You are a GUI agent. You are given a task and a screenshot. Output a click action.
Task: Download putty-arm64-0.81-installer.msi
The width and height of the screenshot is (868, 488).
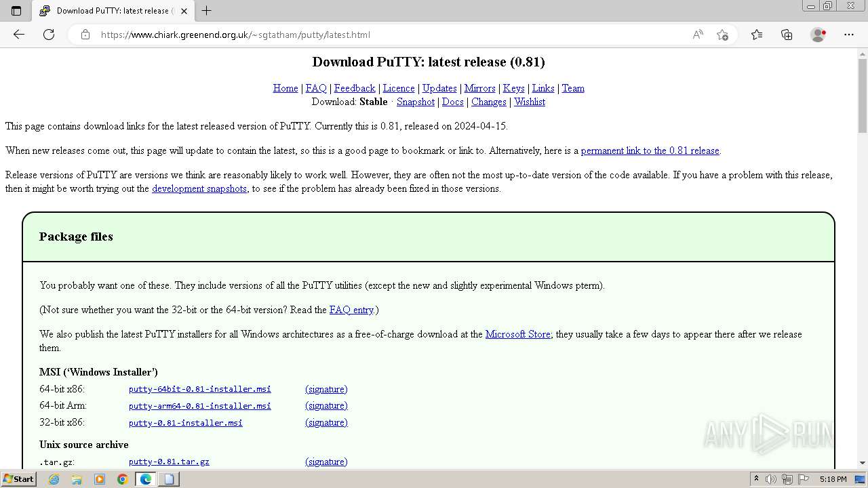(200, 406)
